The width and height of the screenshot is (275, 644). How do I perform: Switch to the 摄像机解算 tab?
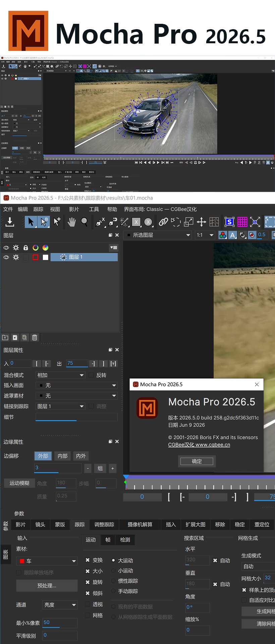140,525
